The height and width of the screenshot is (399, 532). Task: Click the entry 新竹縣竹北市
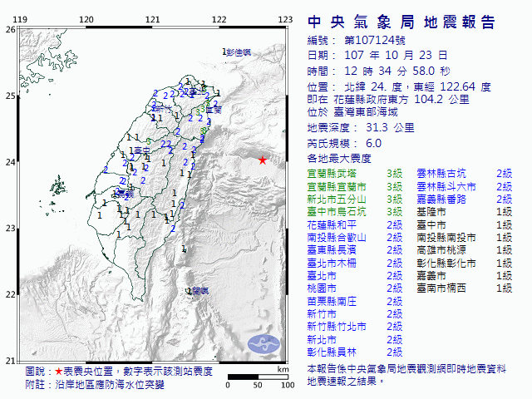coord(337,327)
